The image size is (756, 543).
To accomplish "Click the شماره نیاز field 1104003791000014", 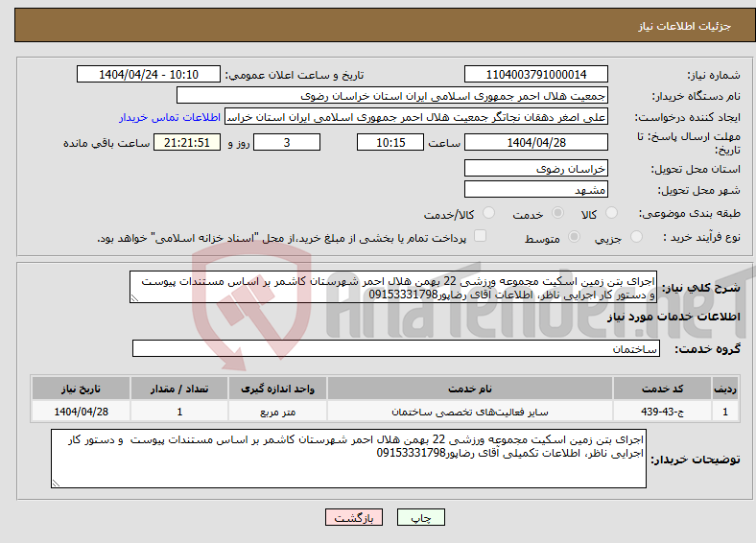I will [x=535, y=74].
